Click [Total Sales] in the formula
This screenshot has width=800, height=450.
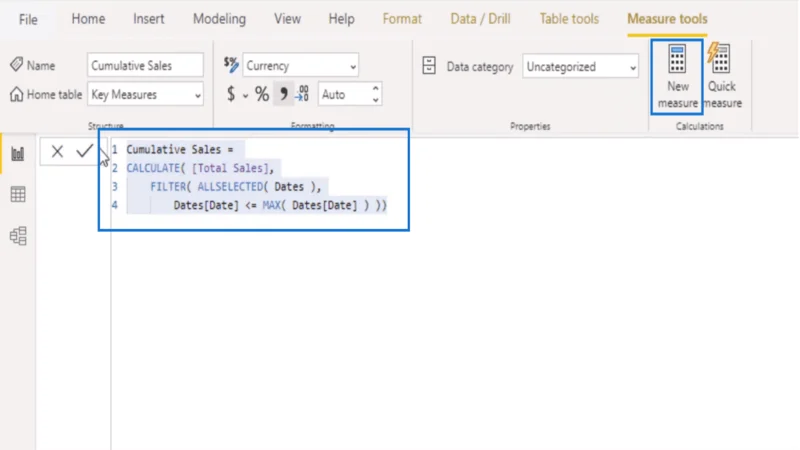(x=230, y=168)
